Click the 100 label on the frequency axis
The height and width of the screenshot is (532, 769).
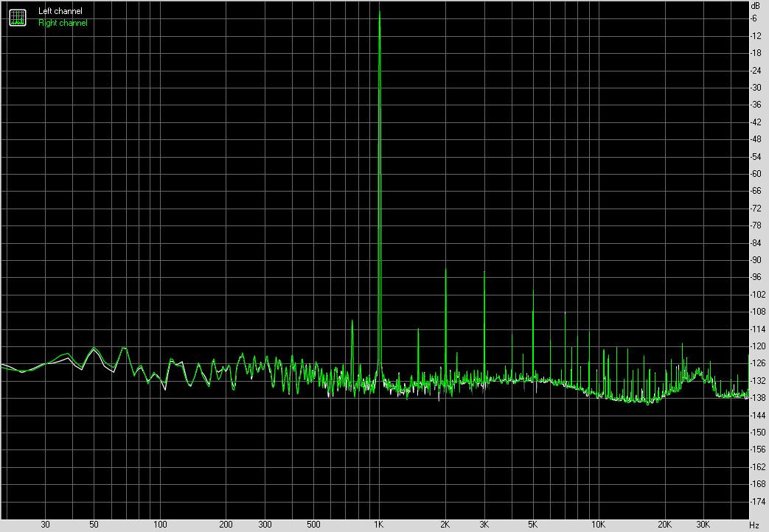(x=160, y=525)
